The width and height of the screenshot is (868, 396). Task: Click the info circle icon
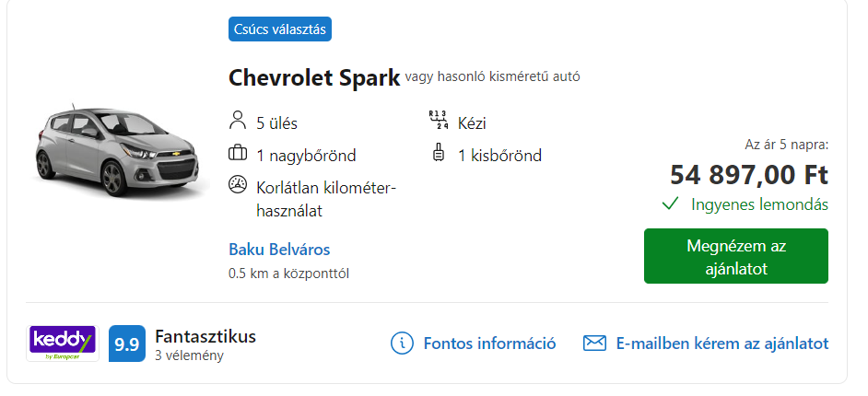point(402,344)
